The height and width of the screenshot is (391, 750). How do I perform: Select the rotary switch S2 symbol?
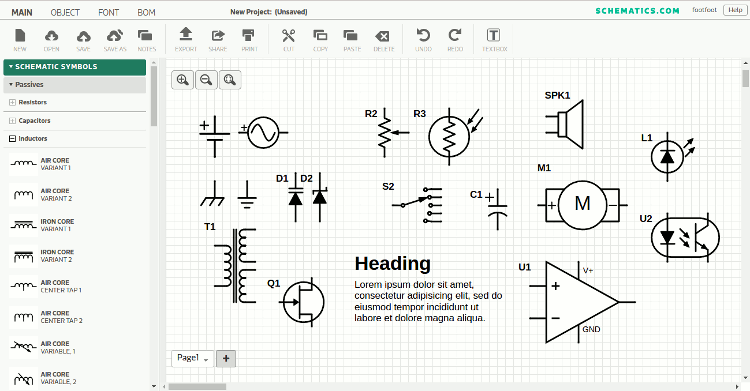pyautogui.click(x=418, y=205)
